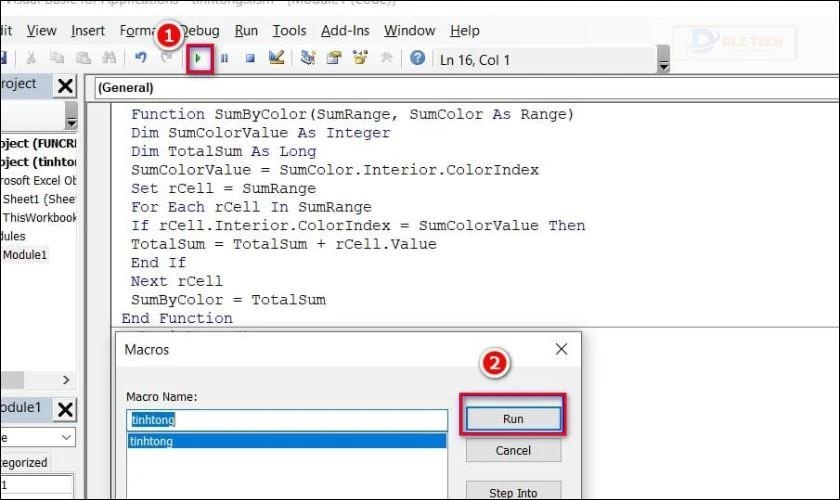Viewport: 840px width, 500px height.
Task: Open the Tools menu
Action: point(289,31)
